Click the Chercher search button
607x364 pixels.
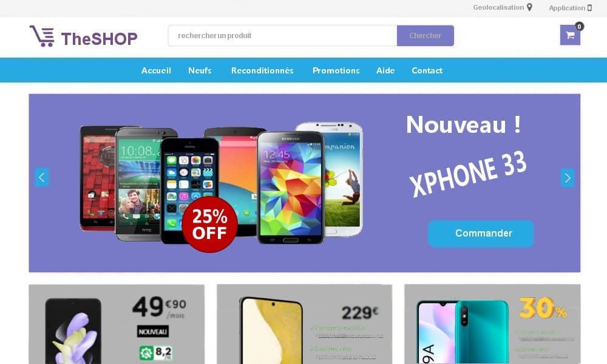(426, 36)
